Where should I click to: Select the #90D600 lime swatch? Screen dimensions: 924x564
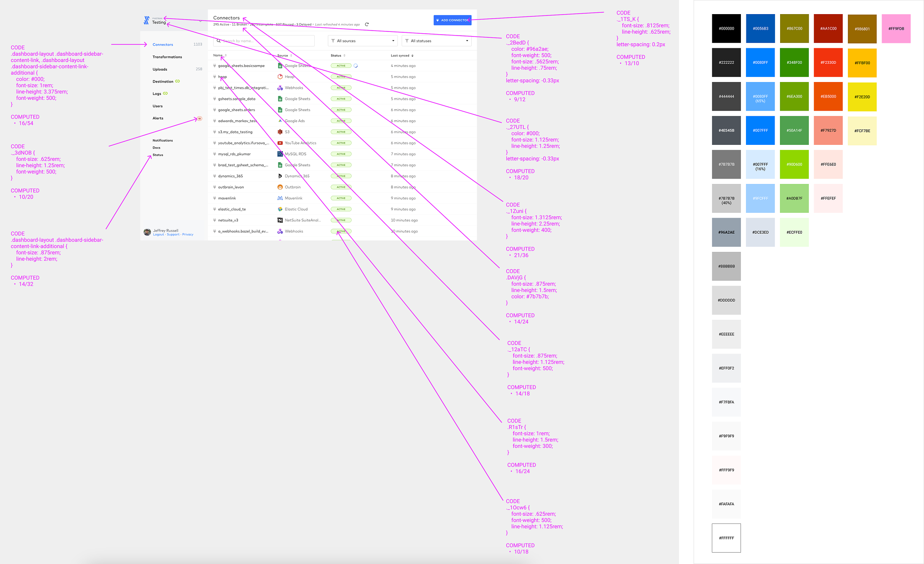(794, 164)
